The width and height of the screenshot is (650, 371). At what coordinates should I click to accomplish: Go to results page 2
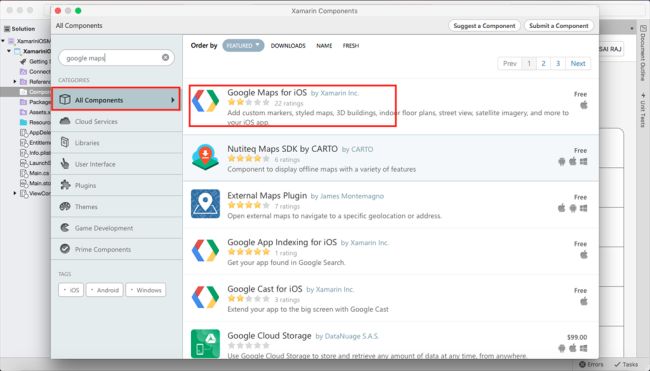543,63
